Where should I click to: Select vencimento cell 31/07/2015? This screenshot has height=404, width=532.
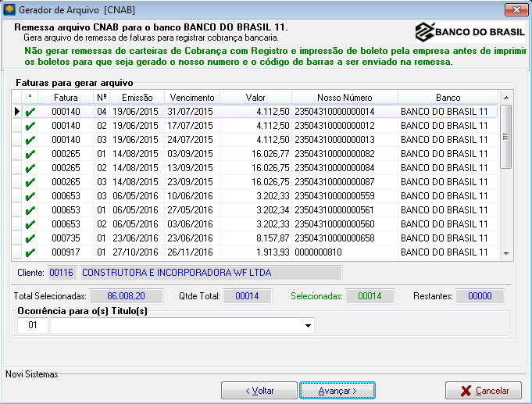click(x=192, y=112)
